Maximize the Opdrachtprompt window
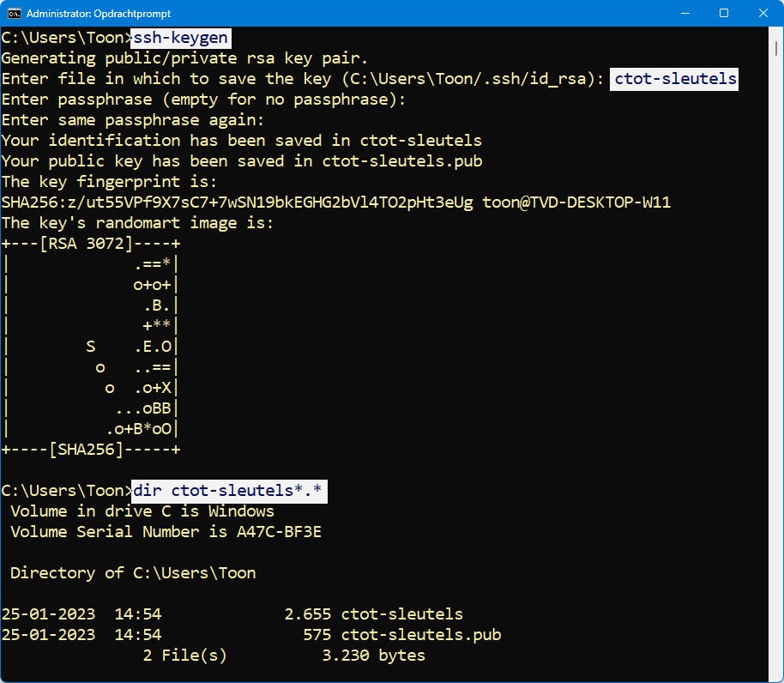Image resolution: width=784 pixels, height=683 pixels. (x=723, y=14)
